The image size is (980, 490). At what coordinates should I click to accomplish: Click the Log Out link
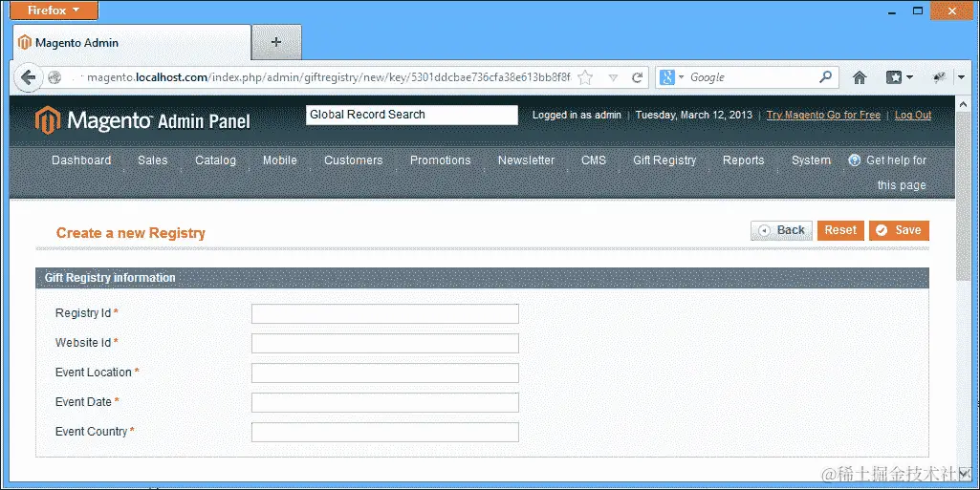(x=912, y=115)
